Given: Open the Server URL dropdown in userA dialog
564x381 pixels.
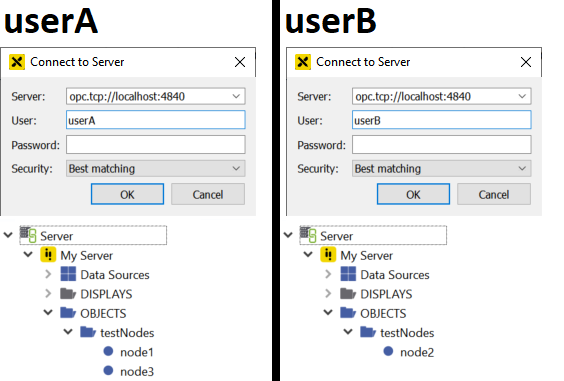Looking at the screenshot, I should pyautogui.click(x=236, y=96).
